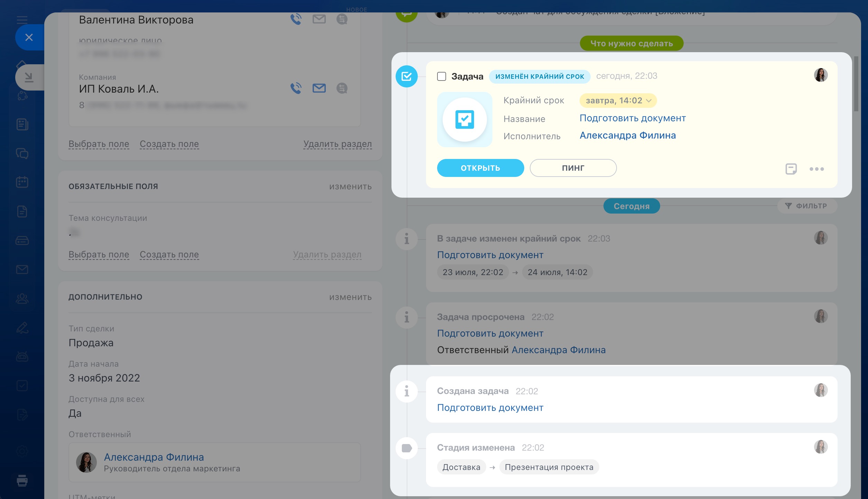The height and width of the screenshot is (499, 868).
Task: Click the Что нужно сделать badge
Action: coord(631,44)
